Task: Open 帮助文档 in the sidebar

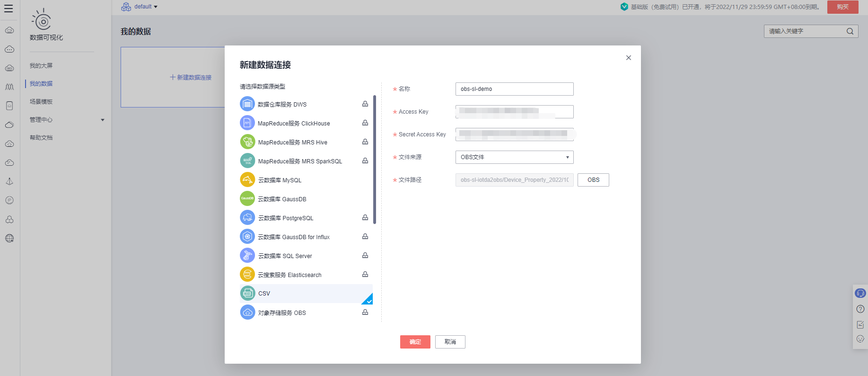Action: pos(41,138)
